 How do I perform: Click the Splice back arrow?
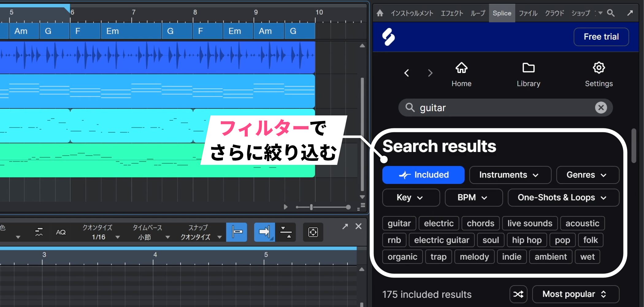pyautogui.click(x=407, y=73)
